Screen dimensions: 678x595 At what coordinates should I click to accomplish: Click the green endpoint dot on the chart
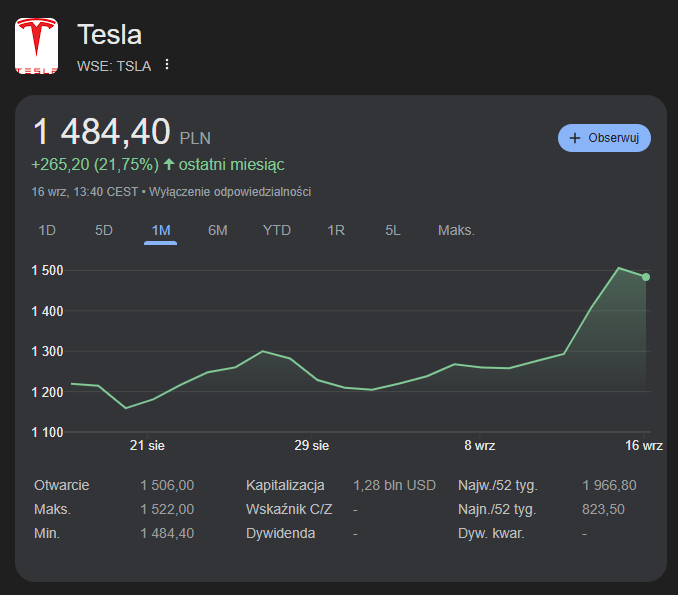[646, 277]
